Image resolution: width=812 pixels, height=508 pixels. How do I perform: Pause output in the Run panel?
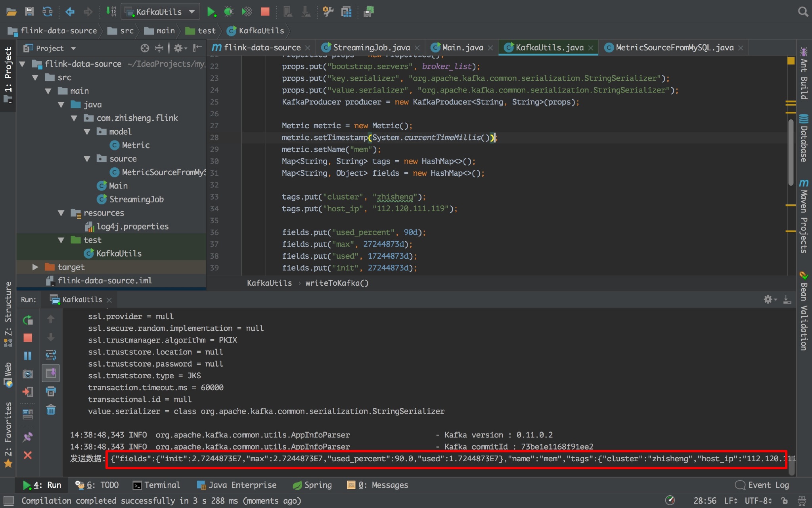click(28, 356)
